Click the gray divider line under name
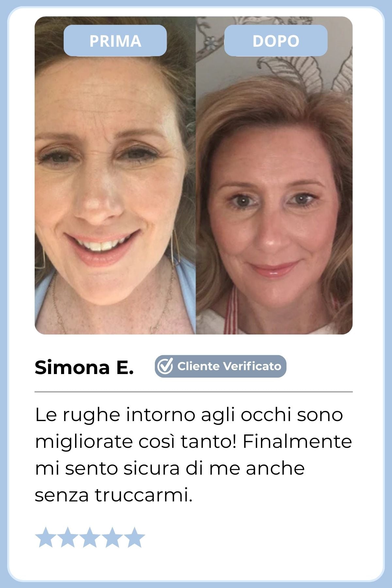Viewport: 392px width, 588px height. pos(194,391)
